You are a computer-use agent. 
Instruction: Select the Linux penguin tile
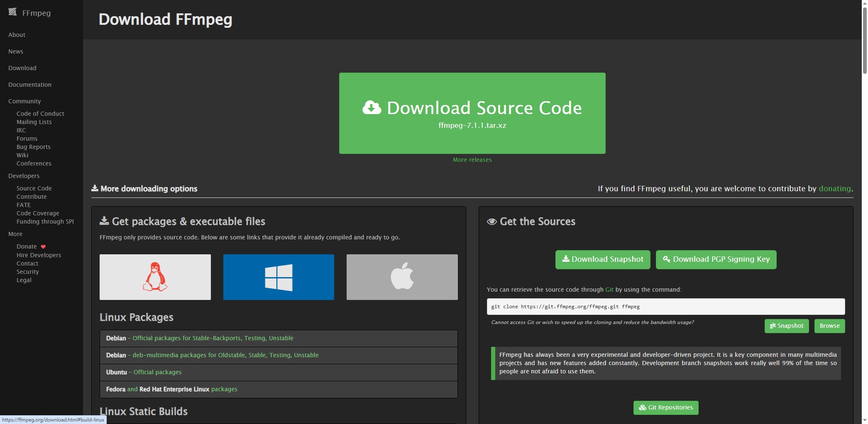(155, 277)
